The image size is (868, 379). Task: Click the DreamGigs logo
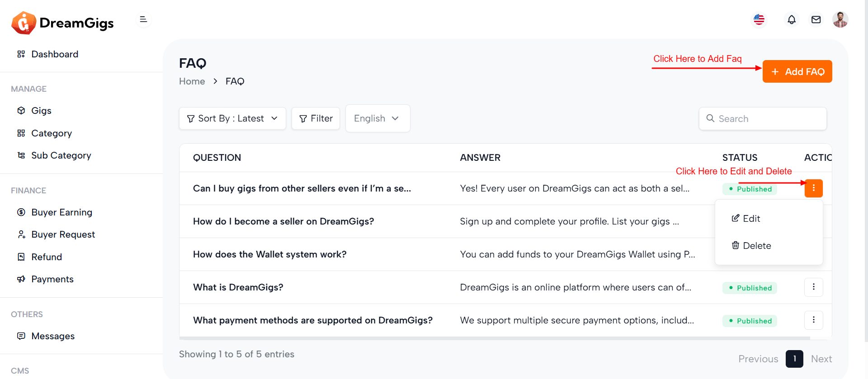63,23
